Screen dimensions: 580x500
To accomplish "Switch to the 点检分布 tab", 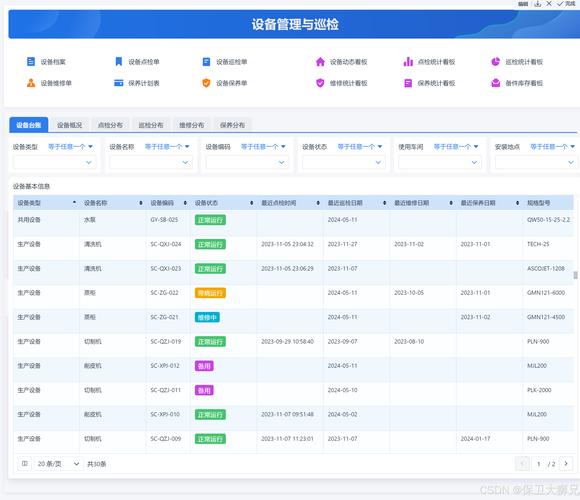I will click(110, 125).
